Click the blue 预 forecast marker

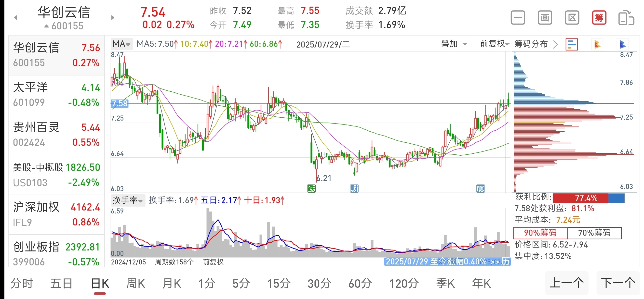pyautogui.click(x=481, y=188)
